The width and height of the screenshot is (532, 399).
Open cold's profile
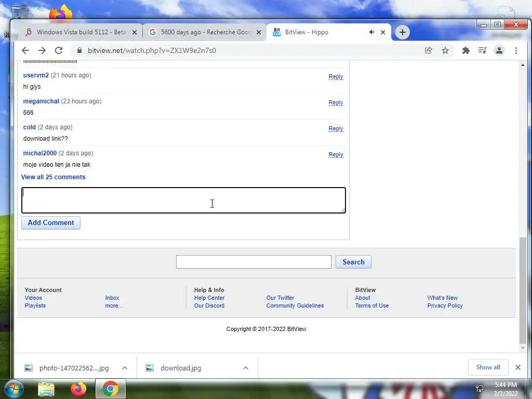tap(29, 127)
